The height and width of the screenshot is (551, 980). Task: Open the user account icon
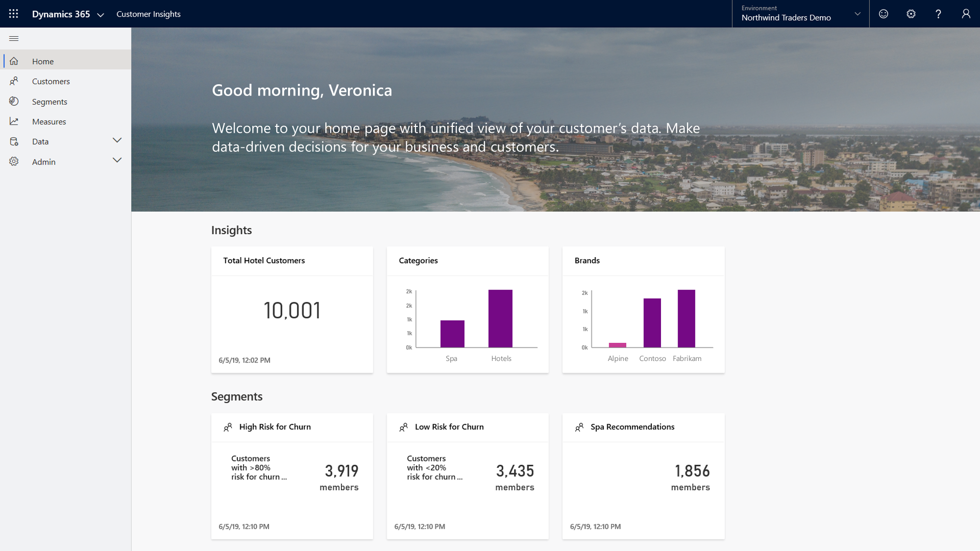[966, 14]
